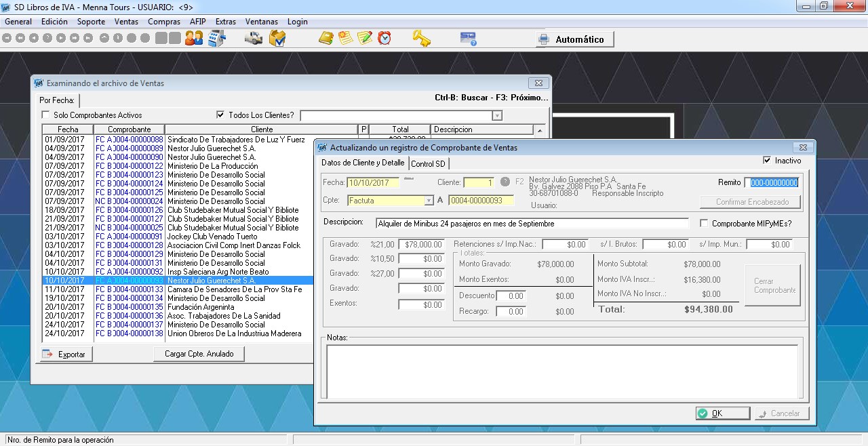868x446 pixels.
Task: Uncheck Todos Los Clientes checkbox
Action: tap(220, 115)
